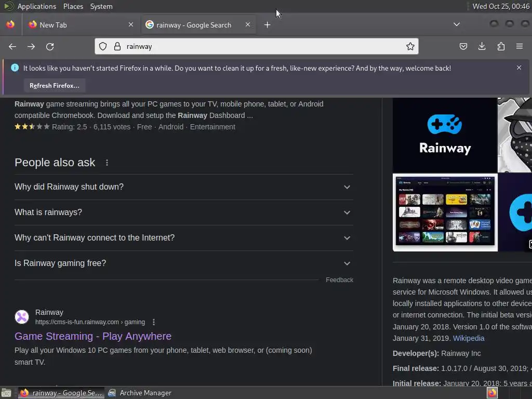Open People also ask options menu

click(x=107, y=163)
